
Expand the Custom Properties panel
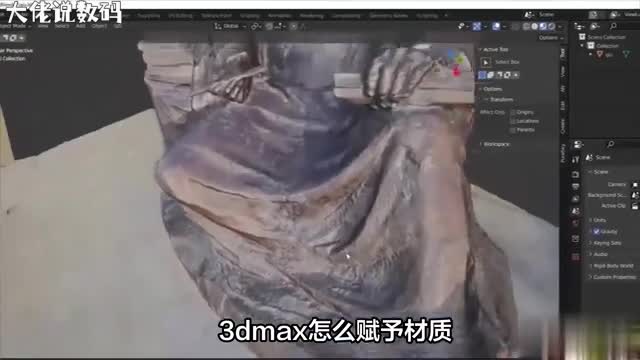[612, 277]
